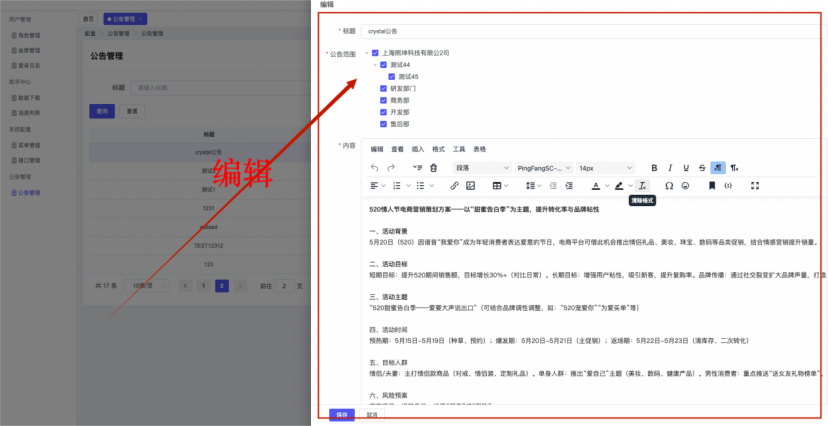Image resolution: width=828 pixels, height=426 pixels.
Task: Enter fullscreen mode in the editor
Action: tap(755, 186)
